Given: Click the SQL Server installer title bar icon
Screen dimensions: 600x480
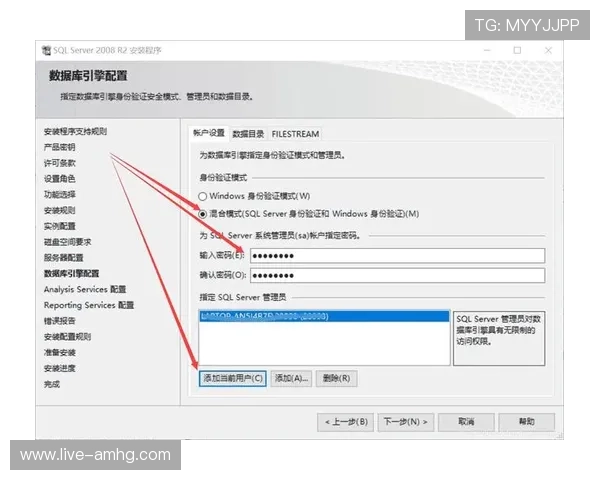Looking at the screenshot, I should (x=46, y=50).
